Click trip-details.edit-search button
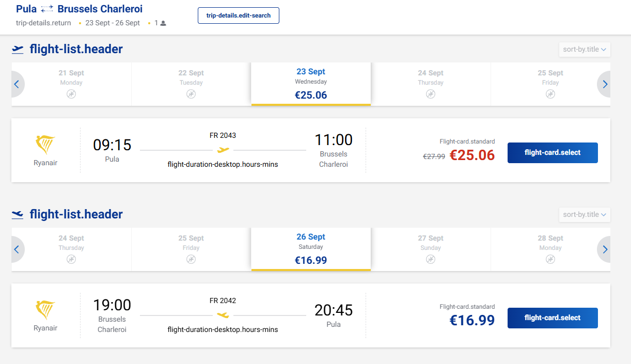 coord(239,15)
